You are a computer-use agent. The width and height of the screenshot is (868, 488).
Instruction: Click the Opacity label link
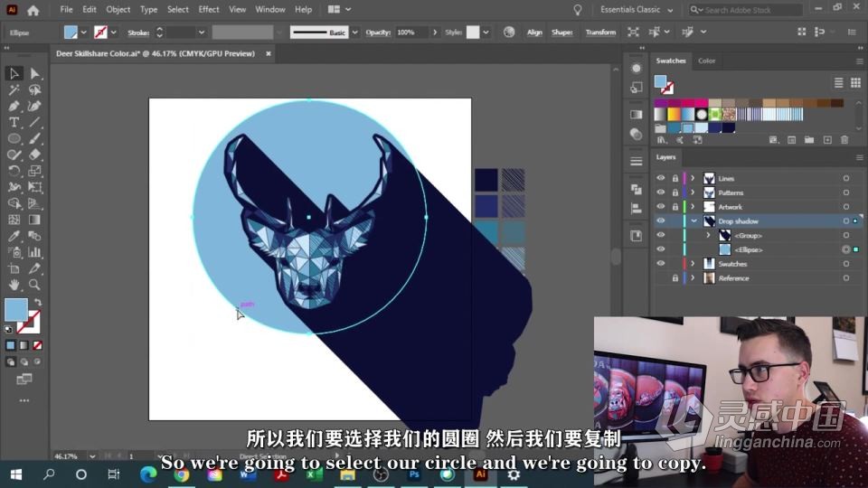[378, 33]
